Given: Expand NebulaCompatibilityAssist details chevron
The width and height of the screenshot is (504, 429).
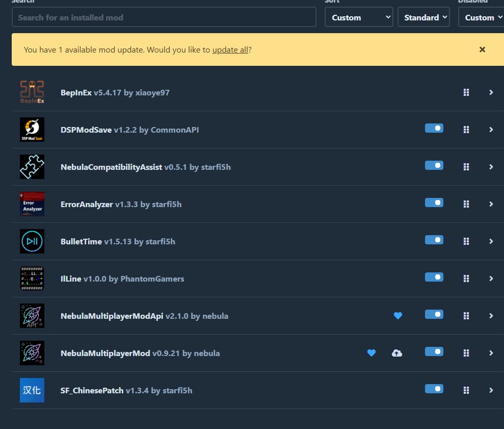Looking at the screenshot, I should [491, 167].
